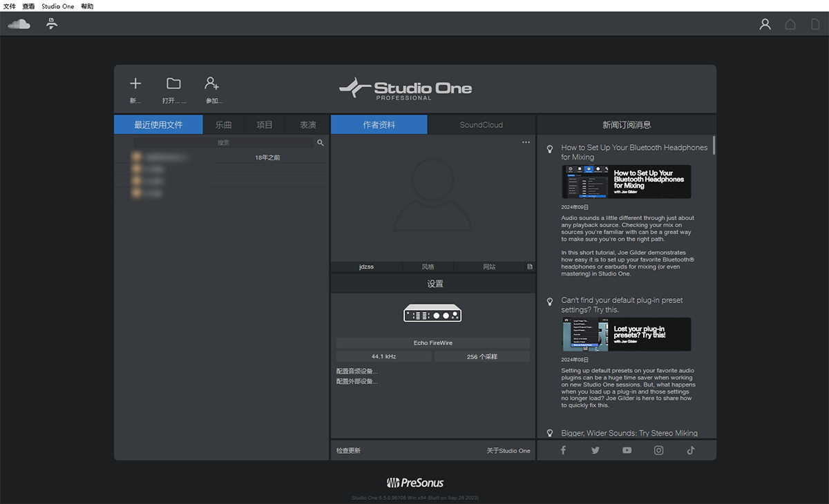The width and height of the screenshot is (829, 504).
Task: Switch to the 项目 tab
Action: coord(265,125)
